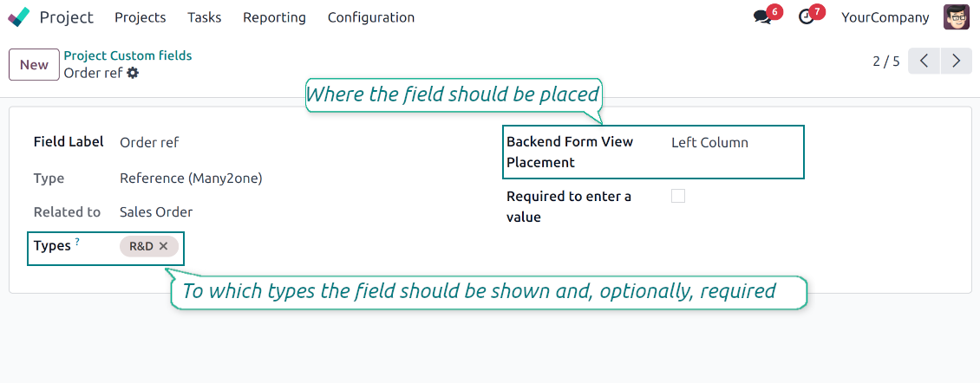Open the Reporting menu

pos(274,17)
